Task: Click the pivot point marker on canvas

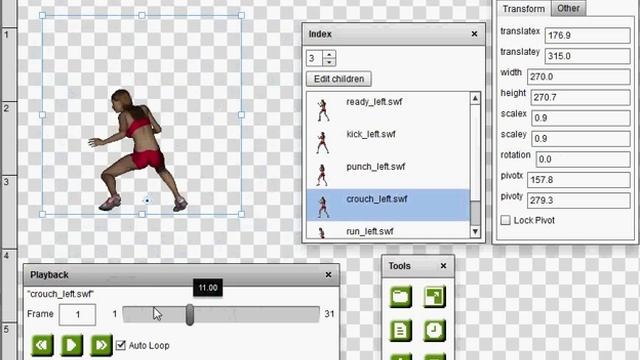Action: click(147, 200)
